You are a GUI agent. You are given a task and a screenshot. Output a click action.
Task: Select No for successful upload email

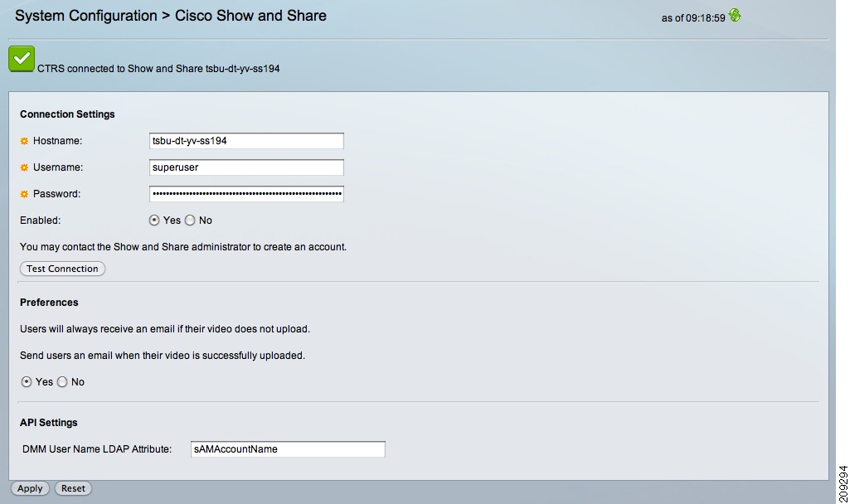(62, 382)
